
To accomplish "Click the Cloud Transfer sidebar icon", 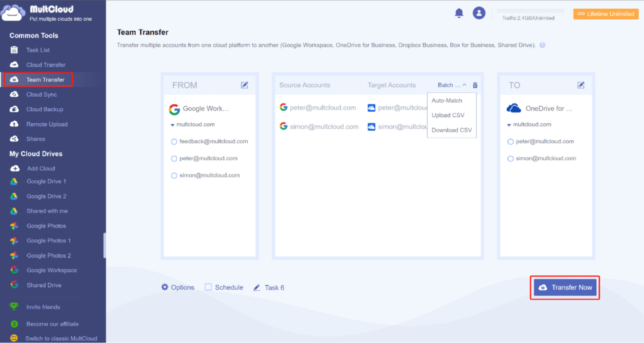I will point(14,65).
